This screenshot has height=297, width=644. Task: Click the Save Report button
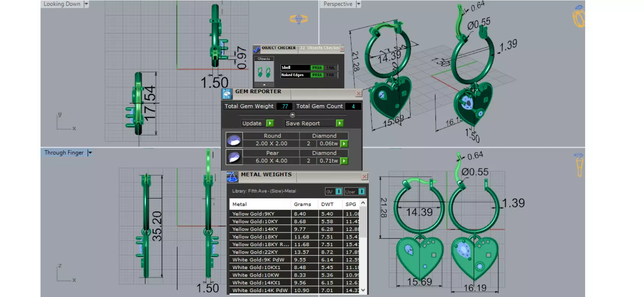310,123
